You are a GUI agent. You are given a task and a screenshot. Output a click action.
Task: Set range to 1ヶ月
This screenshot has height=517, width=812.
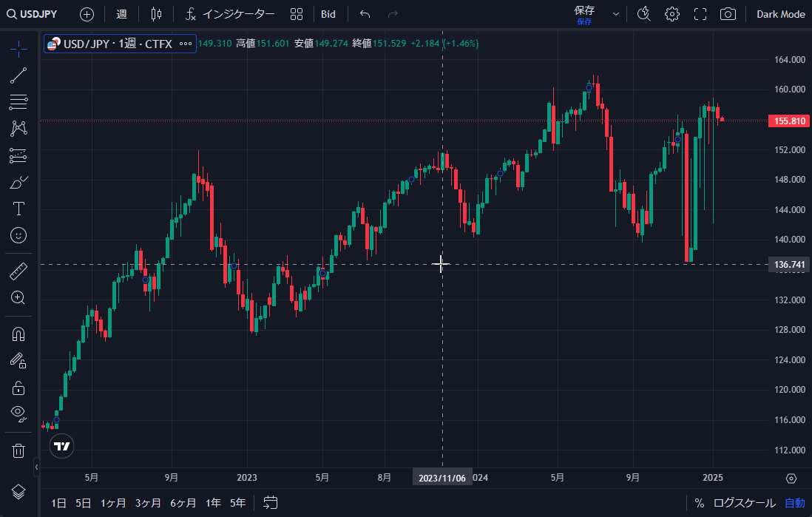[x=113, y=503]
